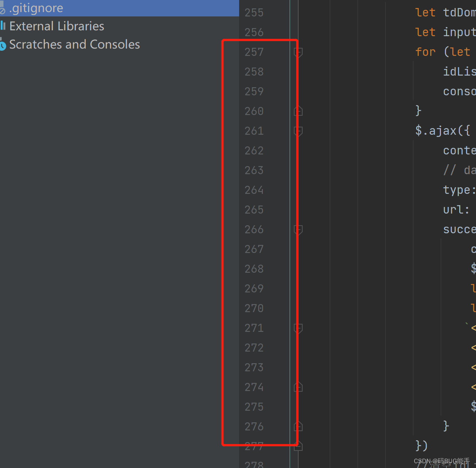
Task: Collapse the code block at line 260
Action: point(297,111)
